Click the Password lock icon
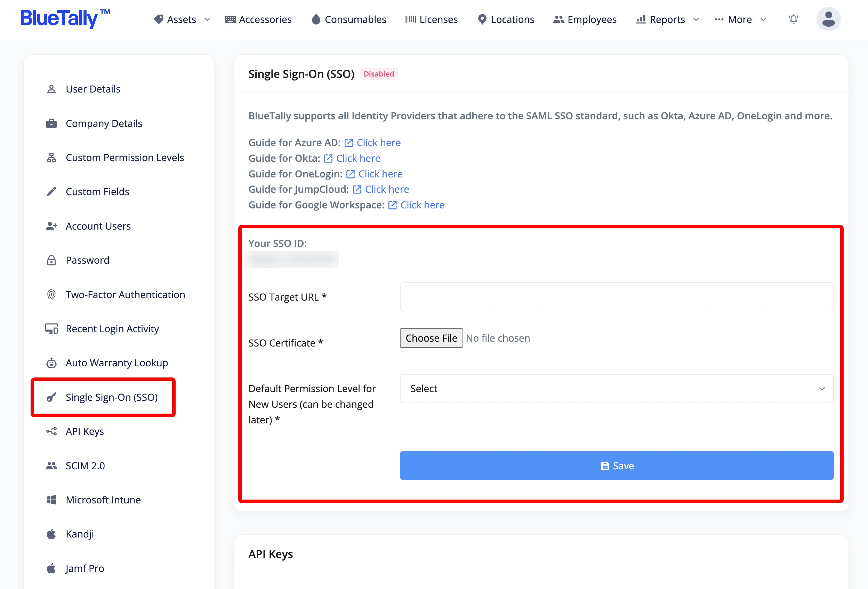Screen dimensions: 868x589 [x=51, y=260]
